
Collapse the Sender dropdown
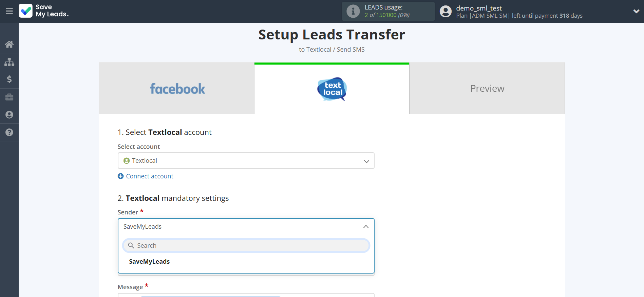tap(246, 226)
